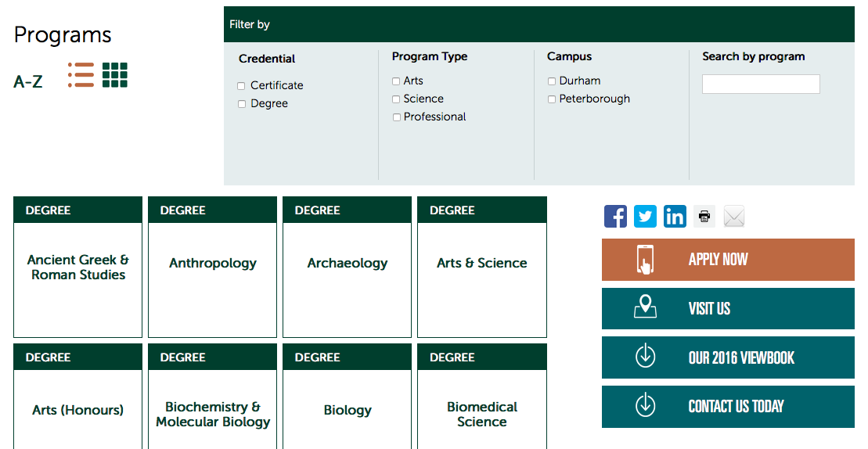Switch to list view icon
Screen dimensions: 868x449
coord(81,75)
